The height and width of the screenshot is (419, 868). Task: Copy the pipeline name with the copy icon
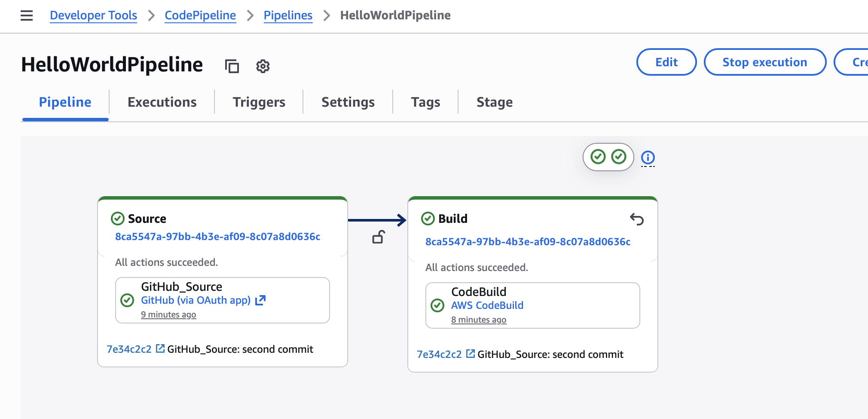point(232,66)
